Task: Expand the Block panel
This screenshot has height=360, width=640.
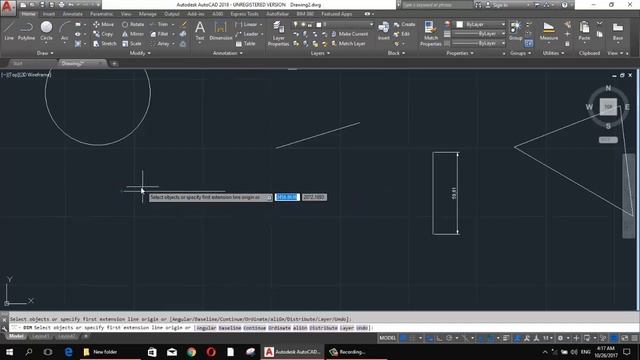Action: point(396,53)
